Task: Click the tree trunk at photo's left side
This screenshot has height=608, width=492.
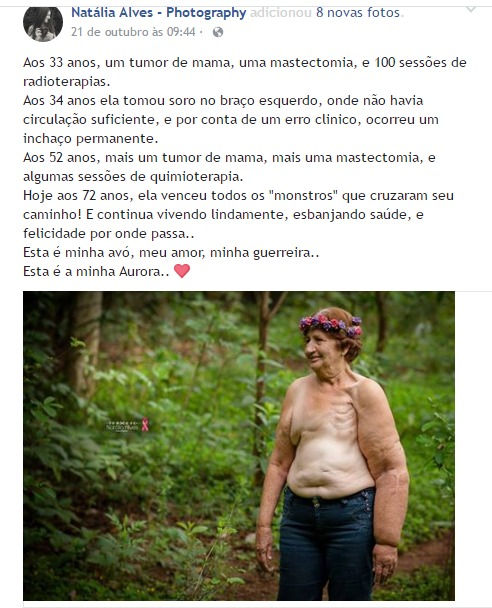Action: [85, 343]
